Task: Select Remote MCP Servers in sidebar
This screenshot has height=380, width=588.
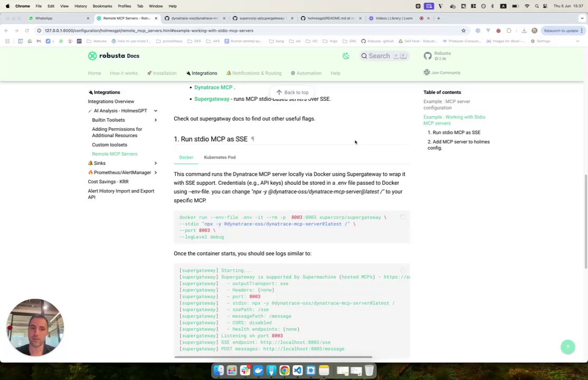Action: (115, 154)
